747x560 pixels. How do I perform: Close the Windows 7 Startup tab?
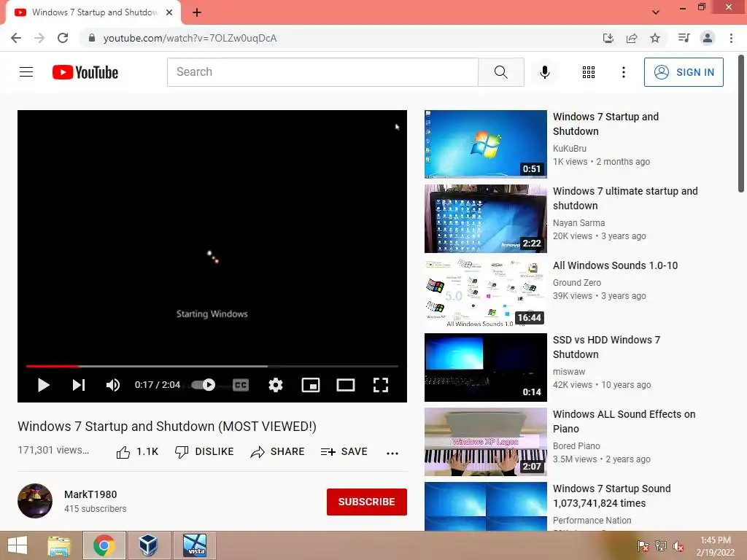coord(169,12)
